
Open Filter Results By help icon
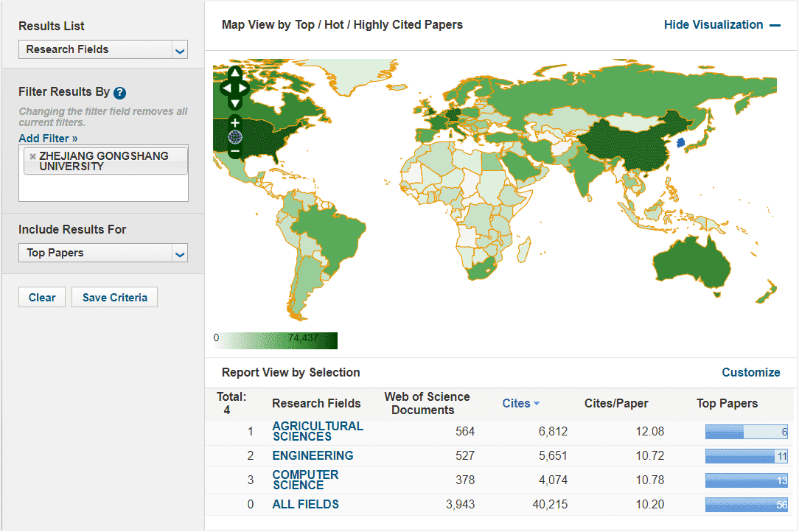(x=120, y=93)
